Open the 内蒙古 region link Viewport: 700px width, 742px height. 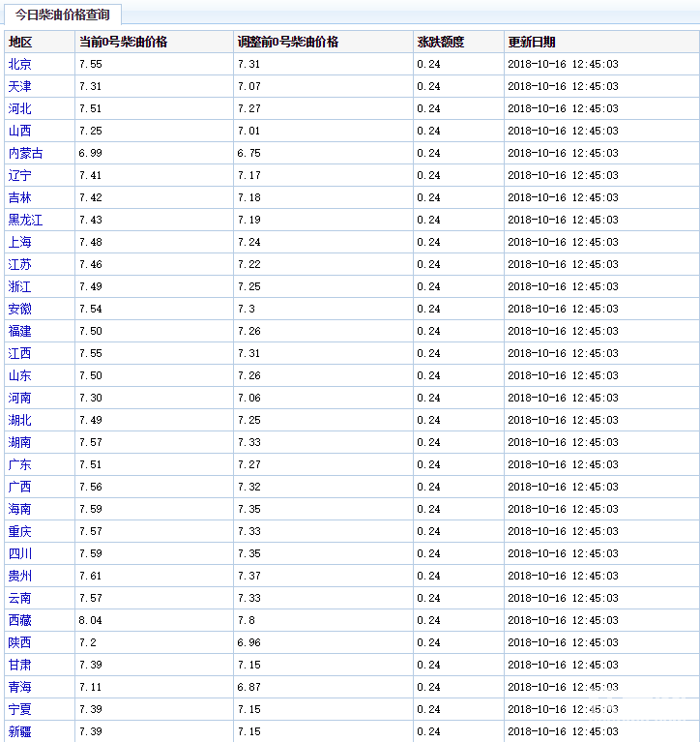[25, 153]
